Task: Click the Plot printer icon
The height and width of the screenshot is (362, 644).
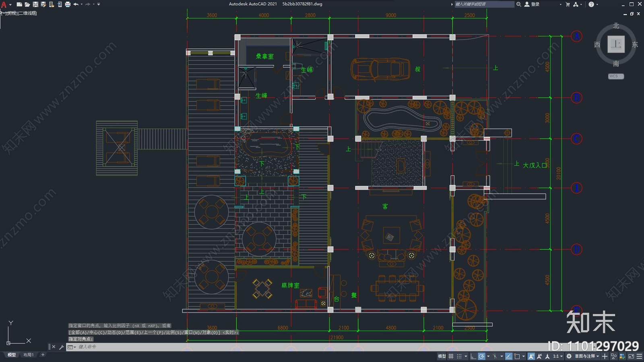Action: (68, 4)
